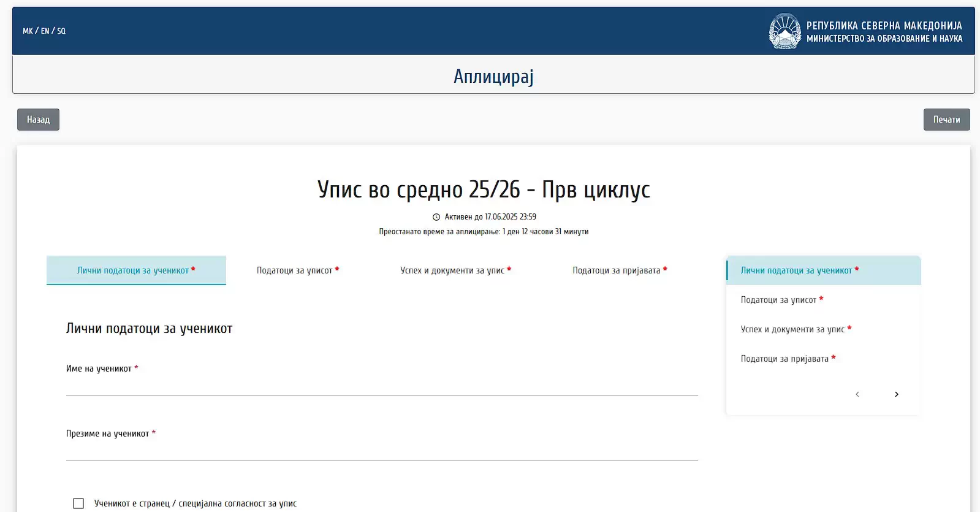
Task: Select Податоци за уписот in side panel
Action: 824,300
